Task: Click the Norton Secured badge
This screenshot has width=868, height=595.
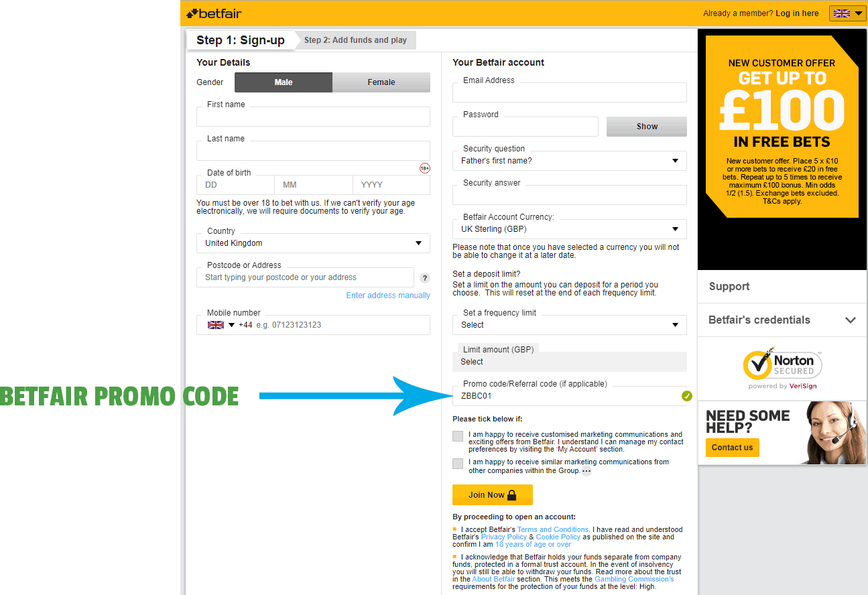Action: pos(782,368)
